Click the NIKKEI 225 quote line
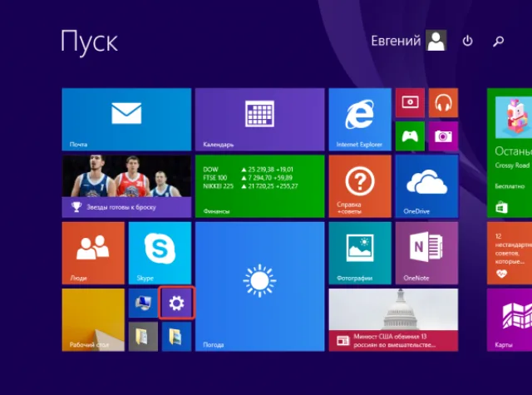532x395 pixels. tap(250, 186)
